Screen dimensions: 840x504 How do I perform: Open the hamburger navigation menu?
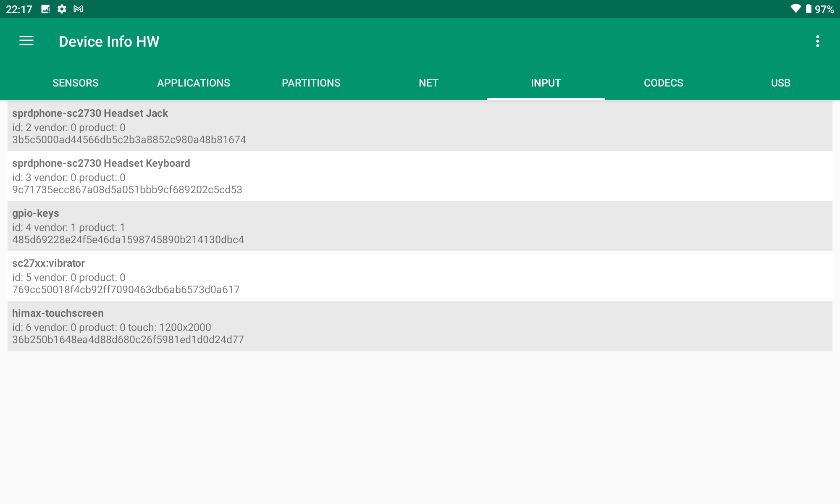click(x=26, y=41)
